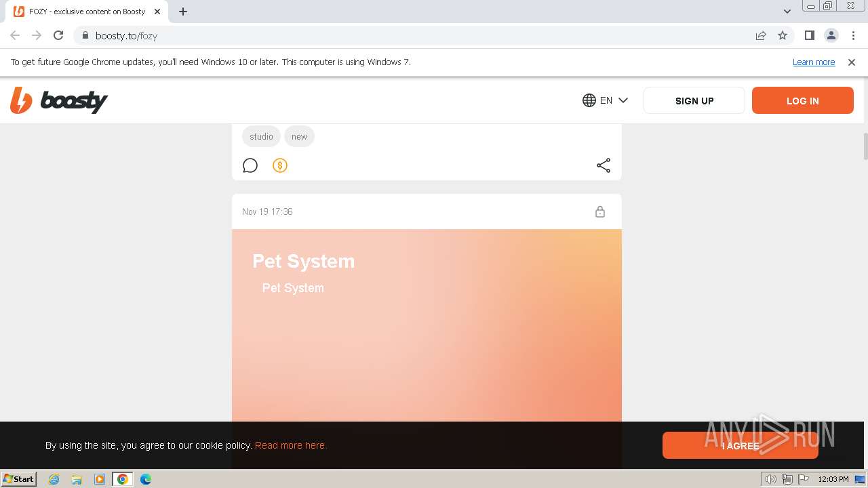This screenshot has width=868, height=488.
Task: Open Windows Media Player from taskbar
Action: (100, 479)
